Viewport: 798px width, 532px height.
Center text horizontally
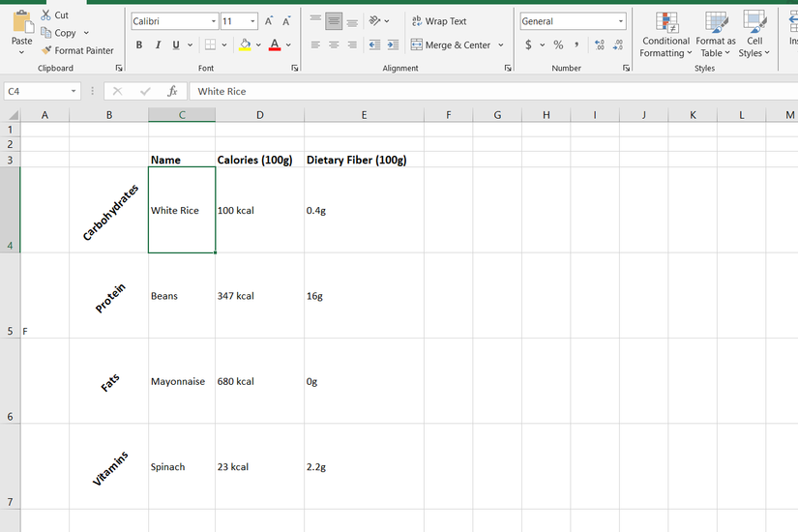coord(334,44)
